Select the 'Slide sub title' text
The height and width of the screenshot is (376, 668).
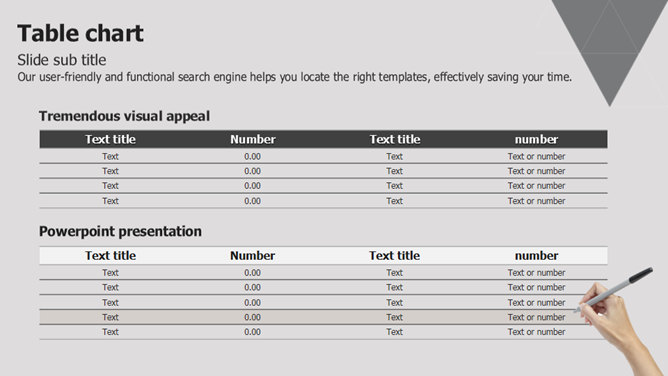tap(62, 60)
